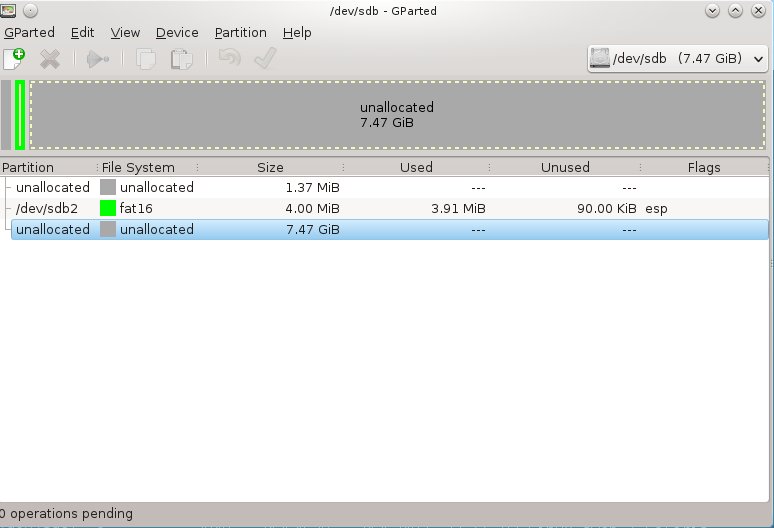Click the 4.00 MiB size cell
The image size is (774, 528).
312,209
